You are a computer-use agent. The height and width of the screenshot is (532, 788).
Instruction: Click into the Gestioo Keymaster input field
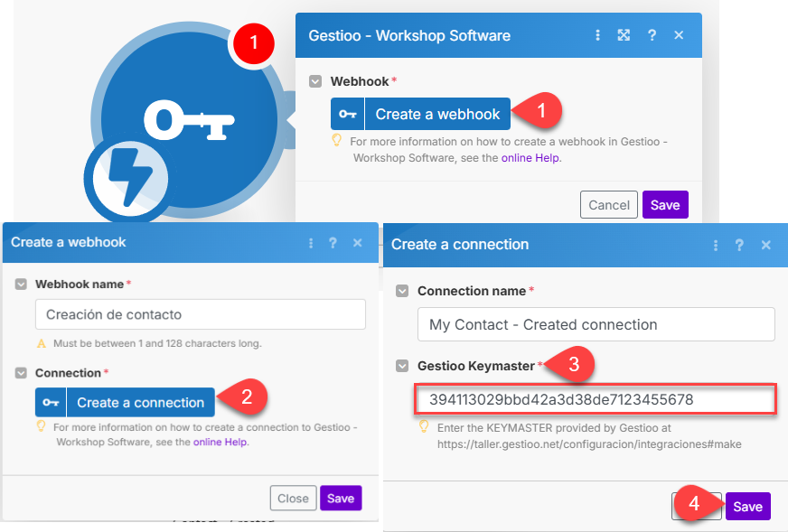tap(594, 399)
